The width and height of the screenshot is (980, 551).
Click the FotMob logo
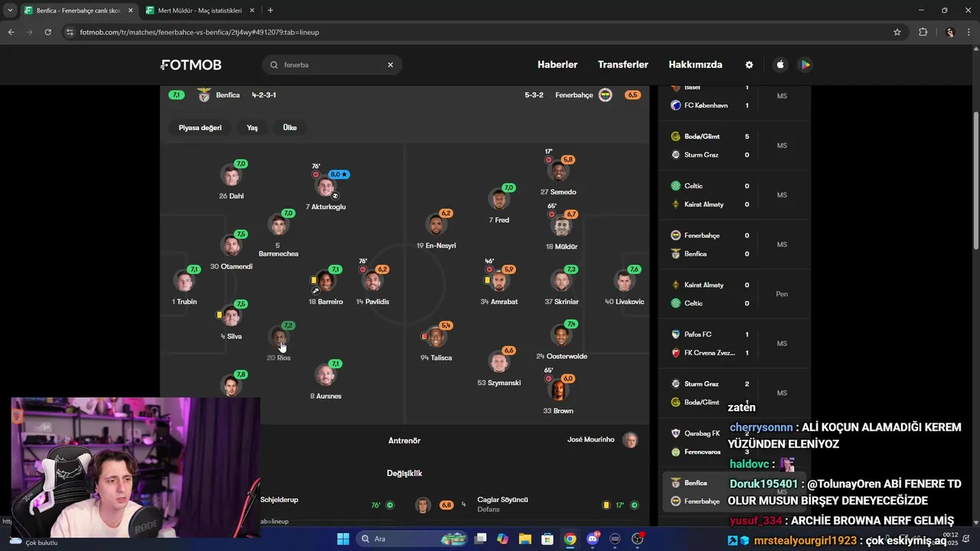(x=191, y=65)
